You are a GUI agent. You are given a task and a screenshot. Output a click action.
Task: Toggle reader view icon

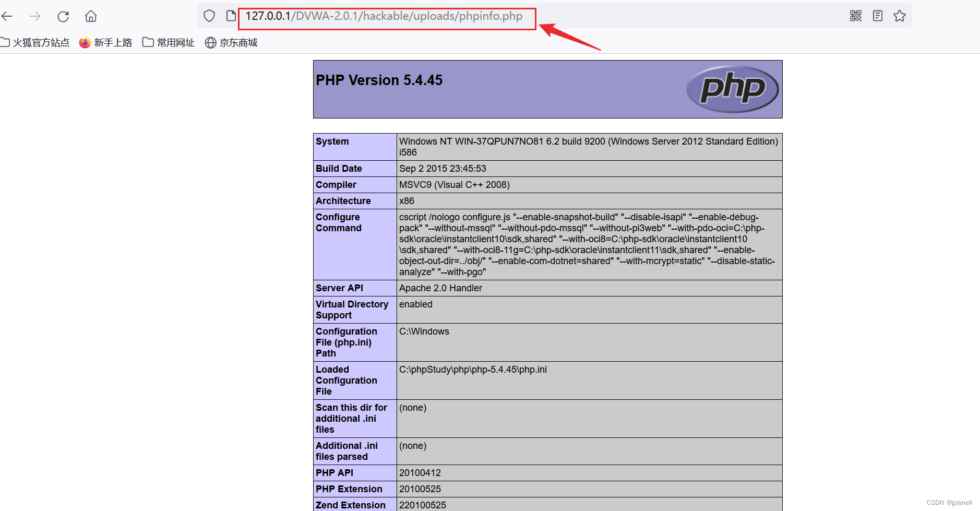tap(878, 16)
